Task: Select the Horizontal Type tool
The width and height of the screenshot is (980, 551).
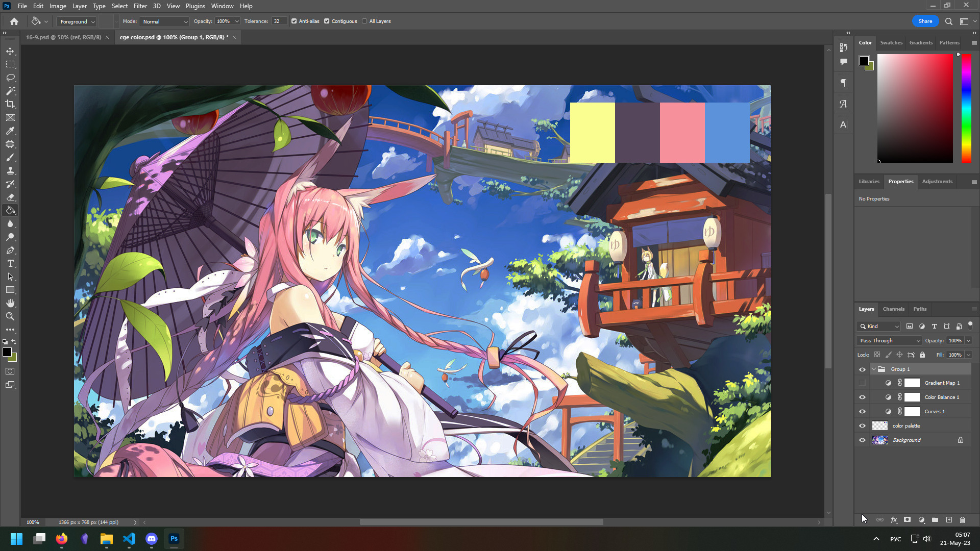Action: (x=10, y=264)
